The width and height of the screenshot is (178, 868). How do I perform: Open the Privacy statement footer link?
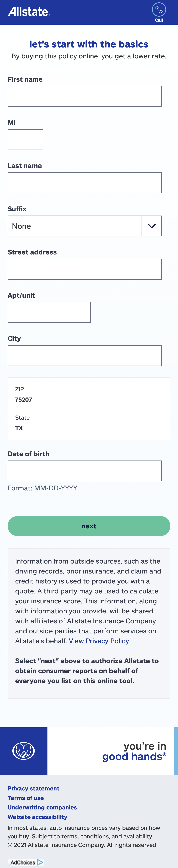pyautogui.click(x=33, y=788)
